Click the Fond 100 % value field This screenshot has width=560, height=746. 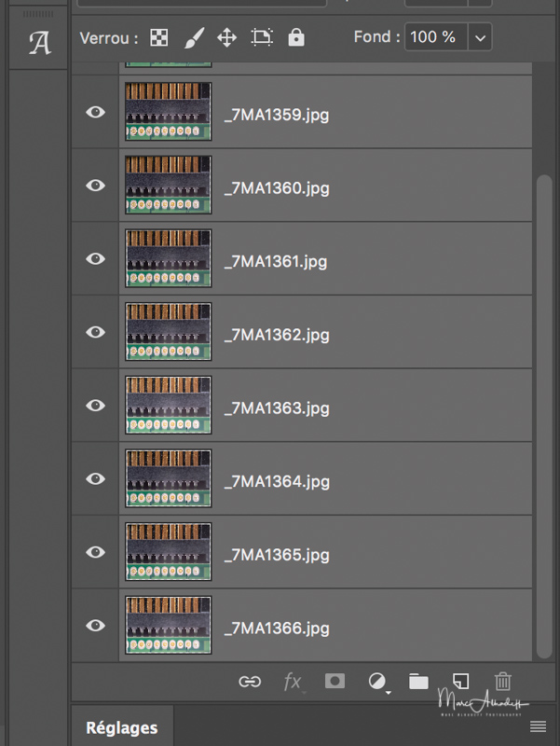435,38
